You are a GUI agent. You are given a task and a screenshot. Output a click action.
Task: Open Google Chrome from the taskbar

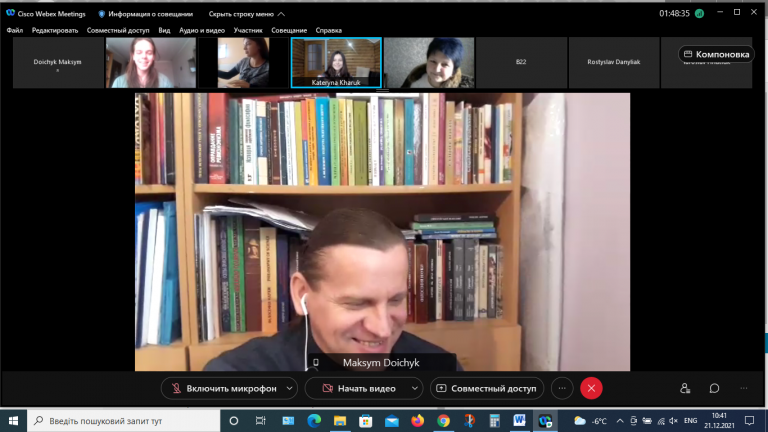pos(443,421)
